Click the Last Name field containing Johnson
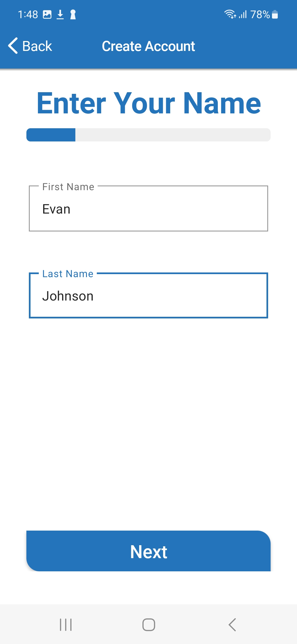Screen dimensions: 297x644 tap(148, 295)
